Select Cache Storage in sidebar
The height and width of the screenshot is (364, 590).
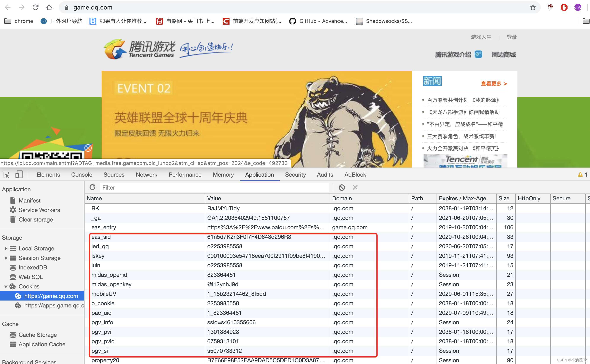(x=38, y=335)
